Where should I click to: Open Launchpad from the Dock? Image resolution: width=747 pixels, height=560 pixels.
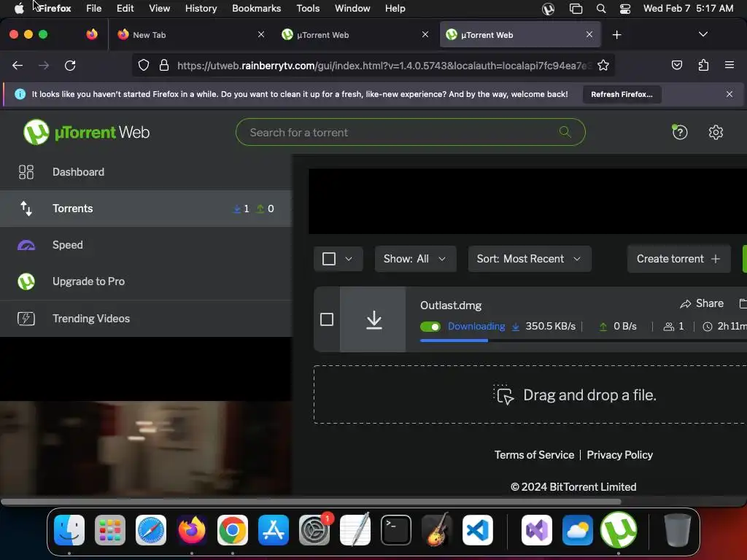[110, 530]
